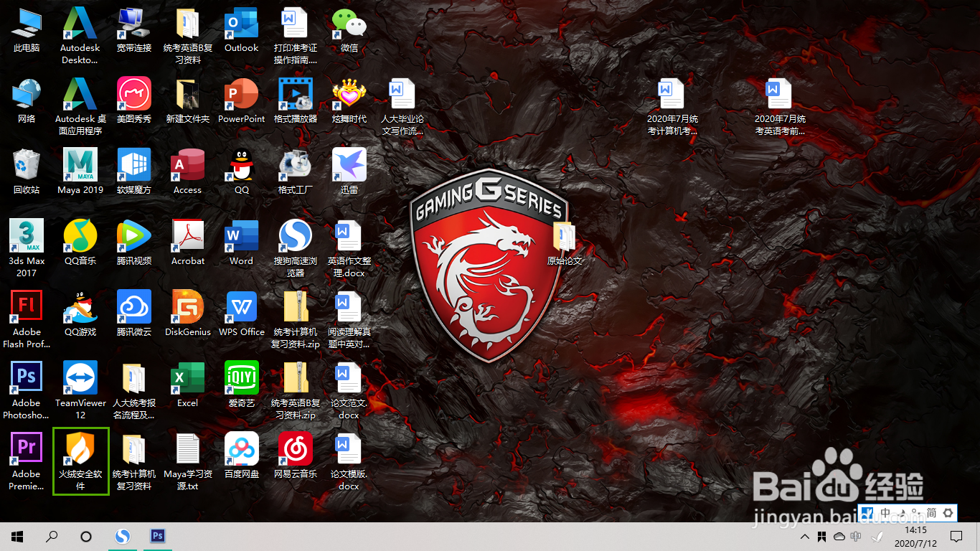This screenshot has height=551, width=980.
Task: Select the Autodesk Desktop shortcut in top row
Action: coord(80,35)
